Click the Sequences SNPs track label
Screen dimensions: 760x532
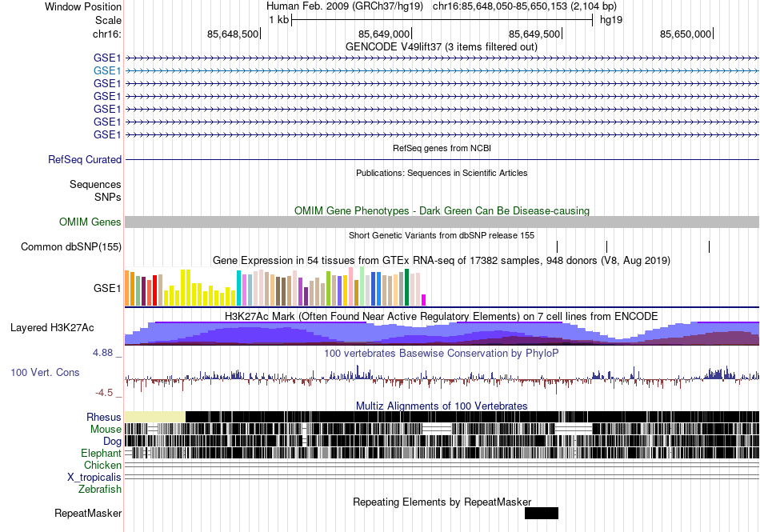(95, 191)
